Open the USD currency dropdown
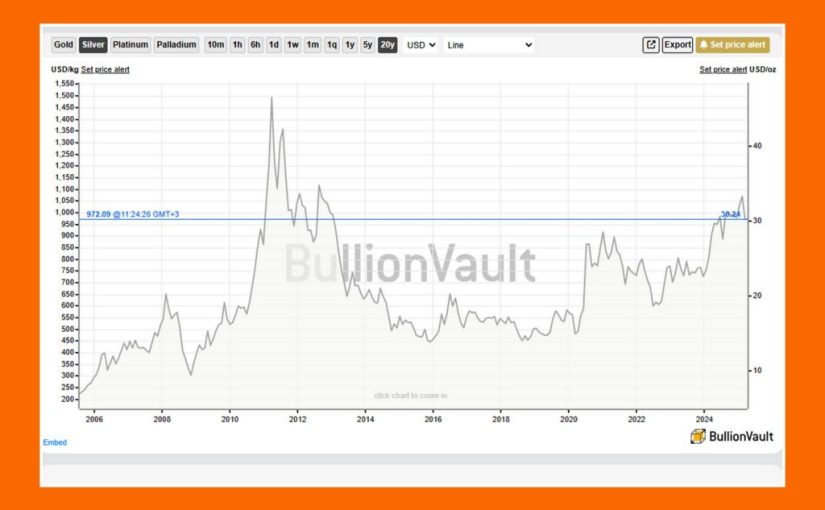The height and width of the screenshot is (510, 825). [x=421, y=45]
